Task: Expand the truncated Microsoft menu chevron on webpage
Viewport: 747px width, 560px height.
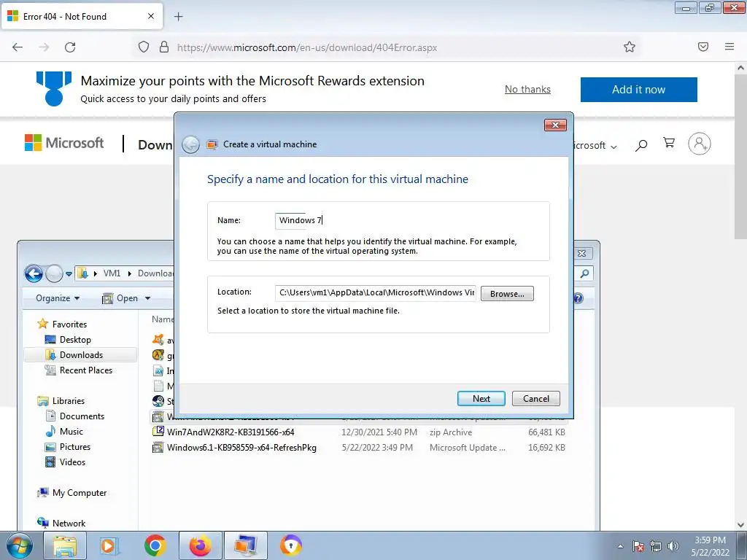Action: tap(614, 147)
